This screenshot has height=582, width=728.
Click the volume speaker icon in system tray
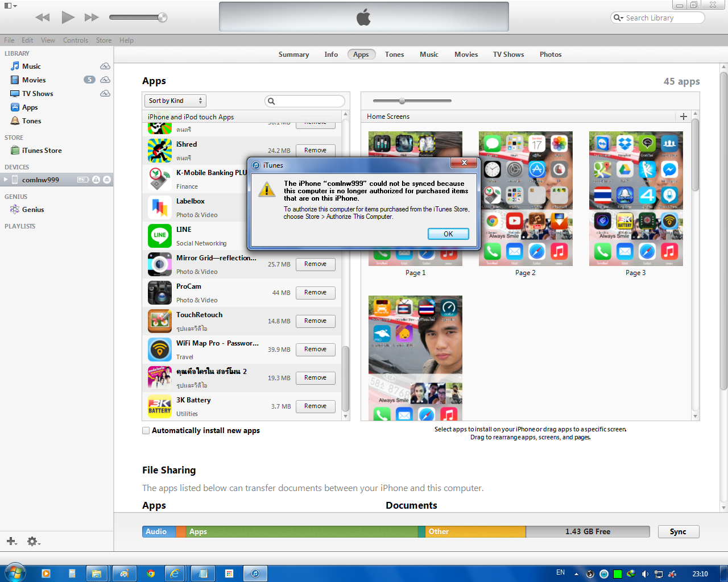tap(645, 573)
